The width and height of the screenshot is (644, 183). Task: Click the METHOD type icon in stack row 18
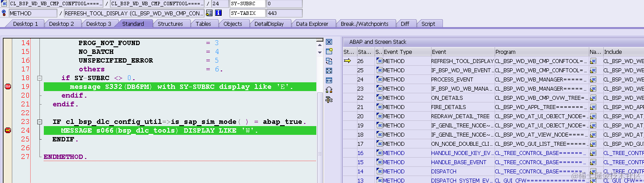point(379,134)
